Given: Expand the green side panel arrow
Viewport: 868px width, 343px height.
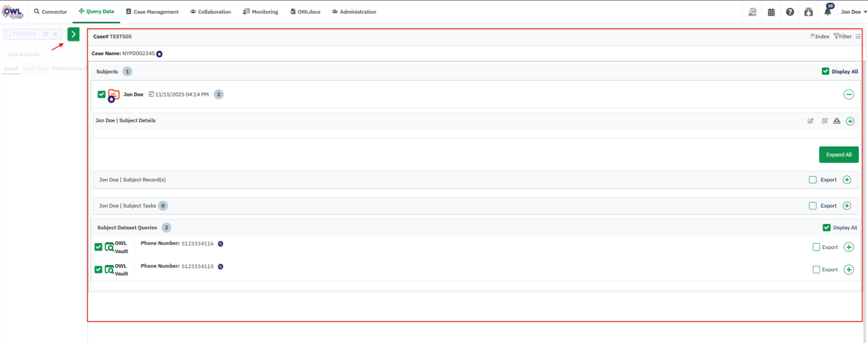Looking at the screenshot, I should pos(74,34).
